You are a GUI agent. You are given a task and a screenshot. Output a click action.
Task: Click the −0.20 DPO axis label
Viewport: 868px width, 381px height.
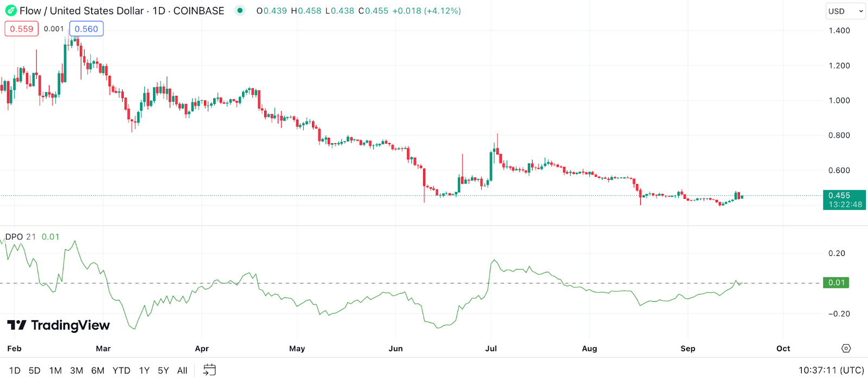[839, 314]
